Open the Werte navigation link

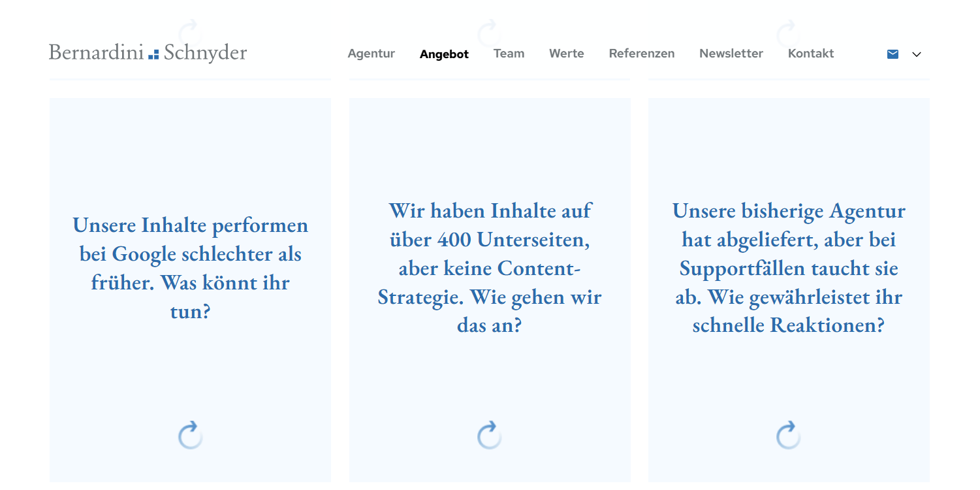click(566, 54)
